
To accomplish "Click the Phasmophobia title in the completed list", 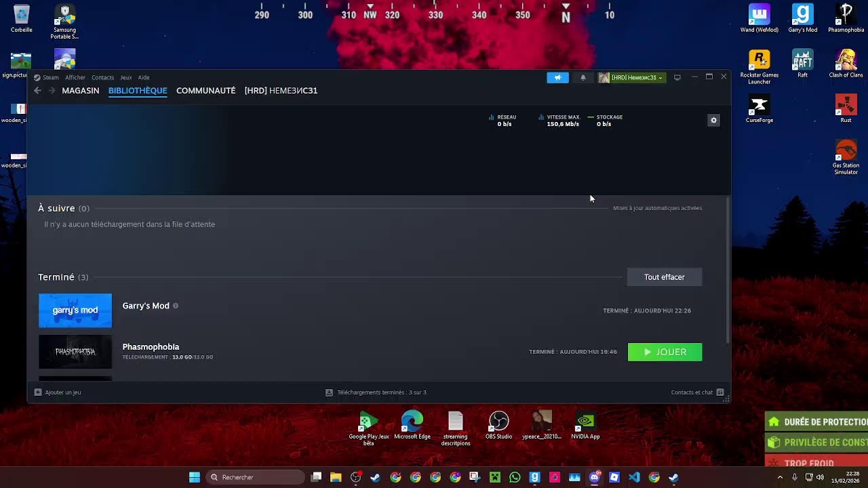I will (x=151, y=347).
